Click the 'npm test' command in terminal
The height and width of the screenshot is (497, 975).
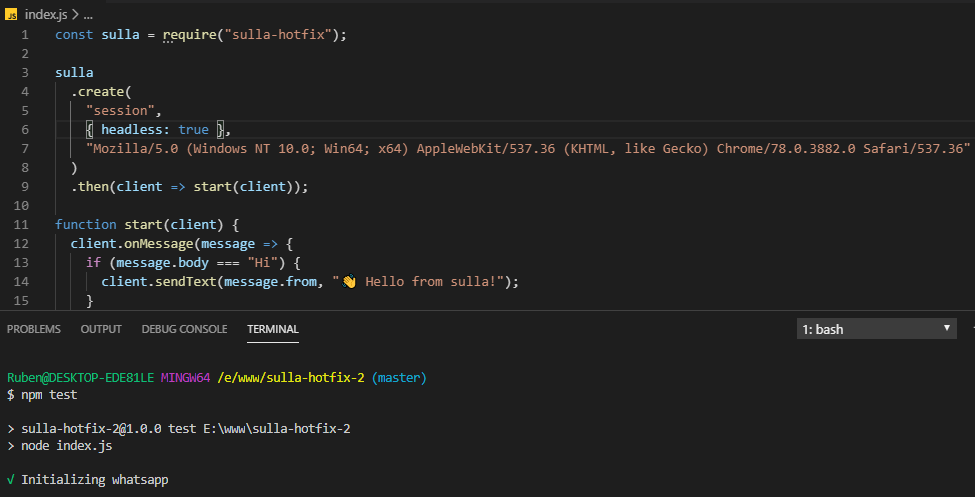click(49, 395)
